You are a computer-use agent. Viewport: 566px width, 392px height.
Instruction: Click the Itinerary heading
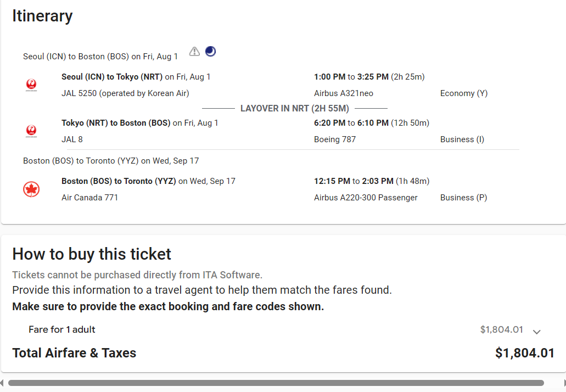coord(43,16)
